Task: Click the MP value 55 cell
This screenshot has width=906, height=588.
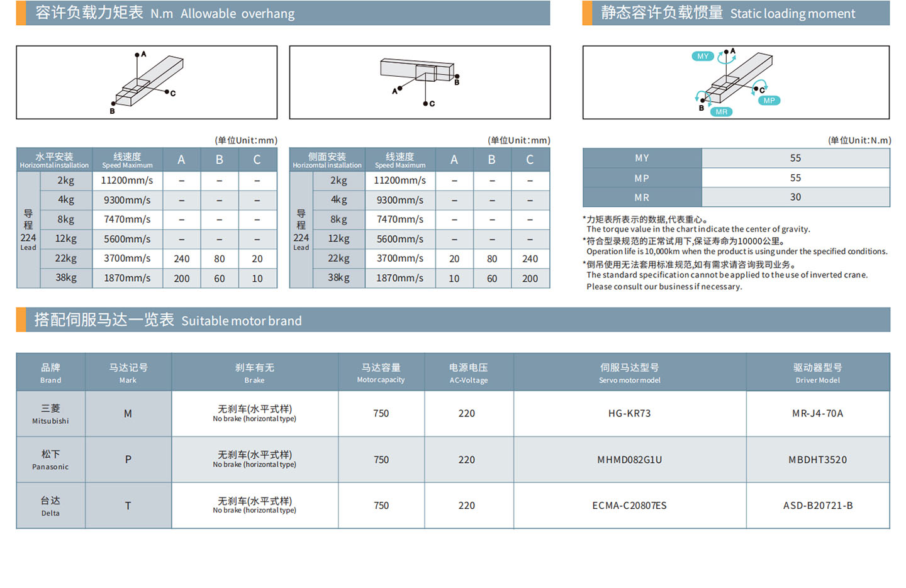Action: tap(796, 178)
